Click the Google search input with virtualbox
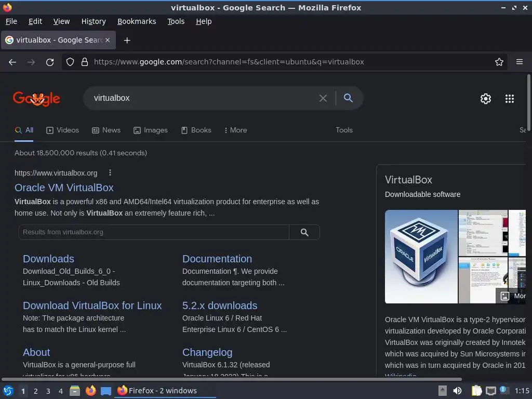 [x=204, y=98]
